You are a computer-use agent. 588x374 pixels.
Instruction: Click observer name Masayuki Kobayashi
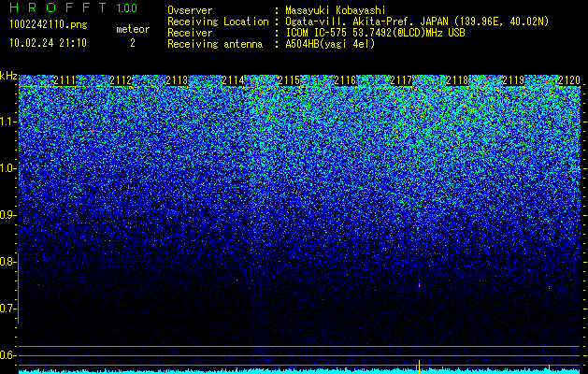tap(336, 10)
